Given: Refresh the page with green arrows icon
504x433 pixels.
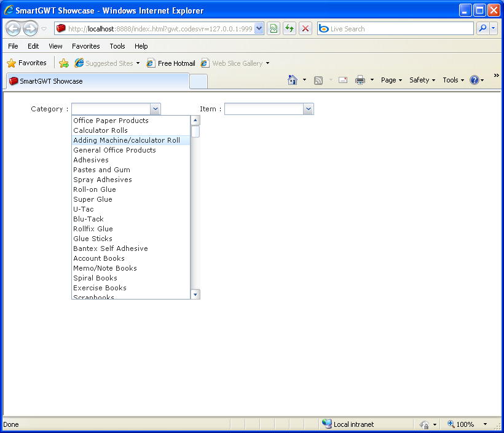Looking at the screenshot, I should (289, 29).
